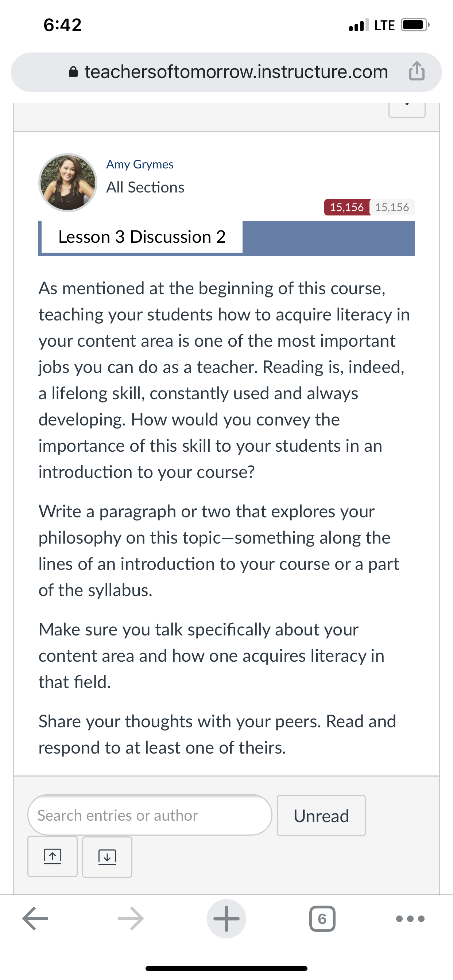Screen dimensions: 453x980
Task: Open Amy Grymes profile link
Action: pos(140,164)
